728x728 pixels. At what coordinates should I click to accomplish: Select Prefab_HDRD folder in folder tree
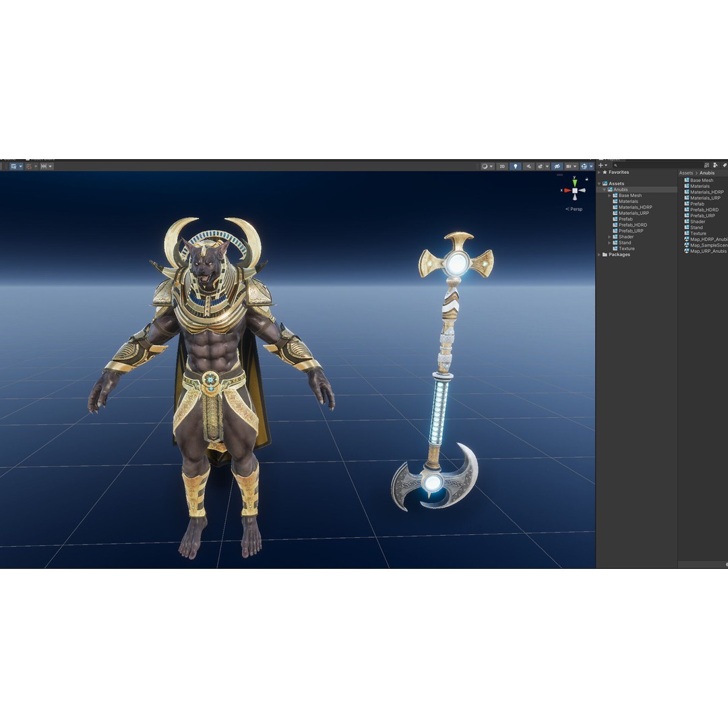point(632,224)
